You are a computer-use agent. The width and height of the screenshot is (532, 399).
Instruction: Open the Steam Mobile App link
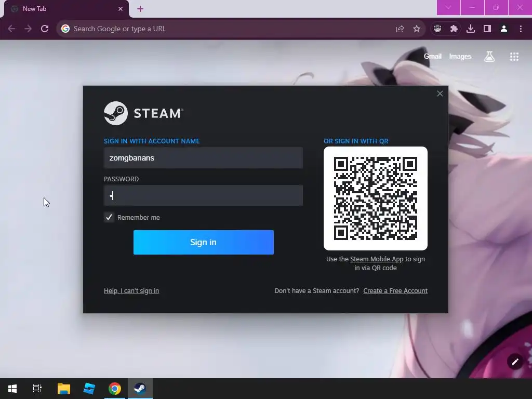[x=377, y=259]
